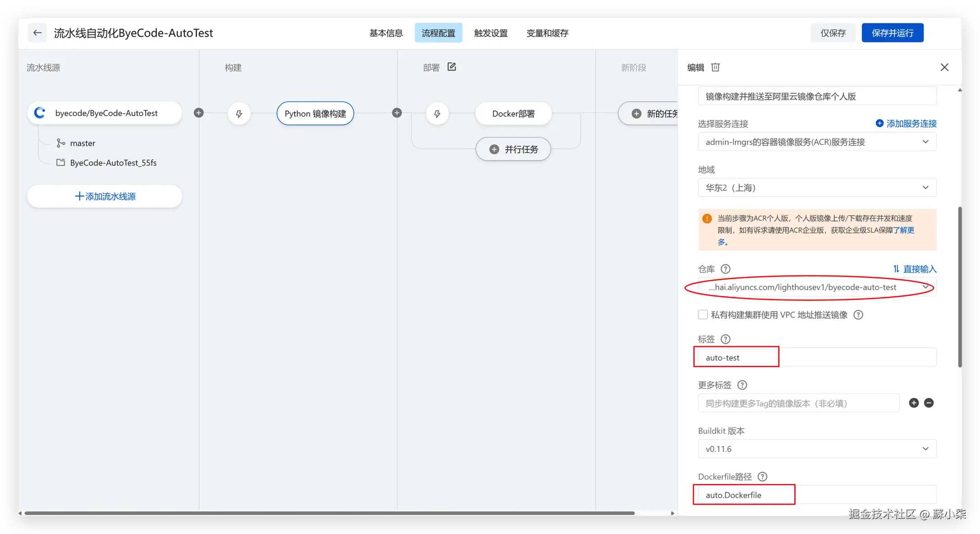This screenshot has height=534, width=980.
Task: Expand the 地域 华东2（上海） dropdown
Action: 817,188
